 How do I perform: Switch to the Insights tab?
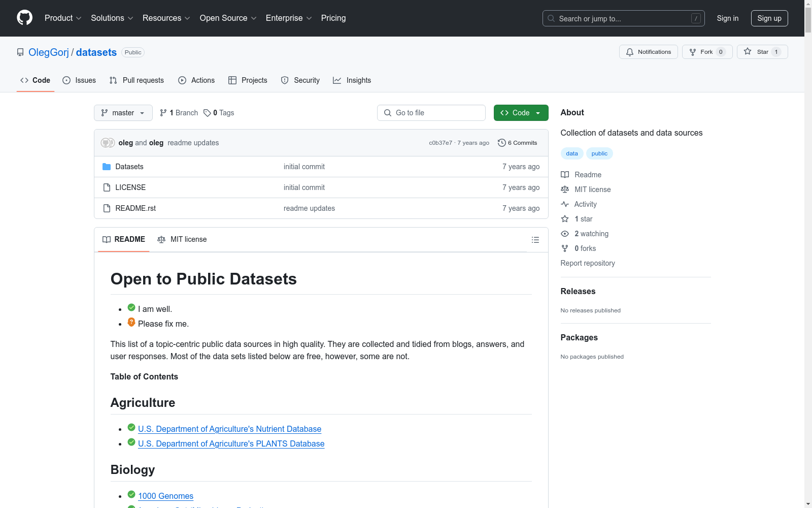click(352, 80)
